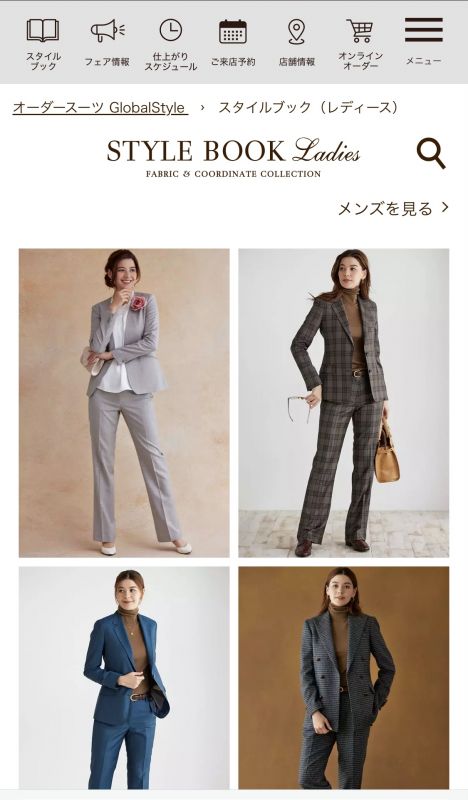Click the magnifying glass search icon
The height and width of the screenshot is (800, 468).
click(x=431, y=153)
